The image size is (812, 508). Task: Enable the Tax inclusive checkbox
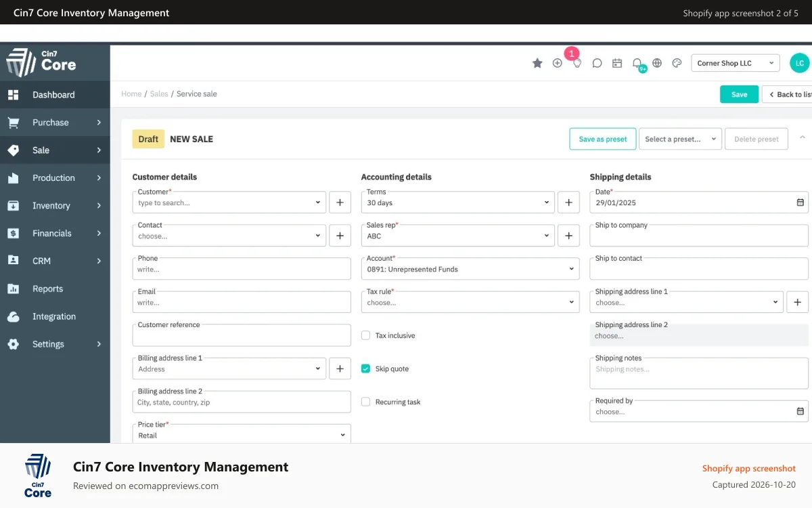pos(365,335)
